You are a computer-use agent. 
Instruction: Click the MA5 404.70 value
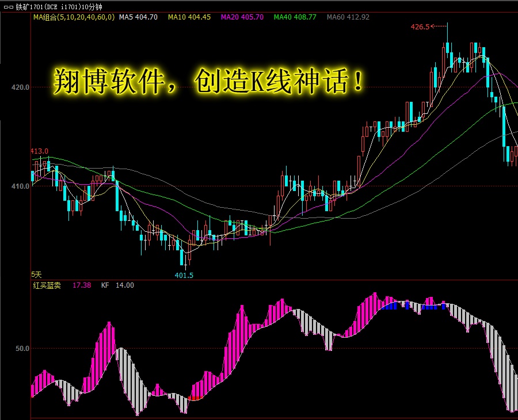[138, 17]
